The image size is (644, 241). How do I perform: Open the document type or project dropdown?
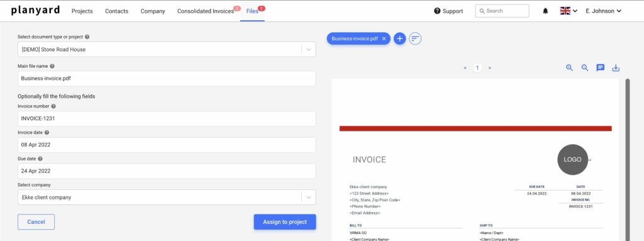pos(167,49)
